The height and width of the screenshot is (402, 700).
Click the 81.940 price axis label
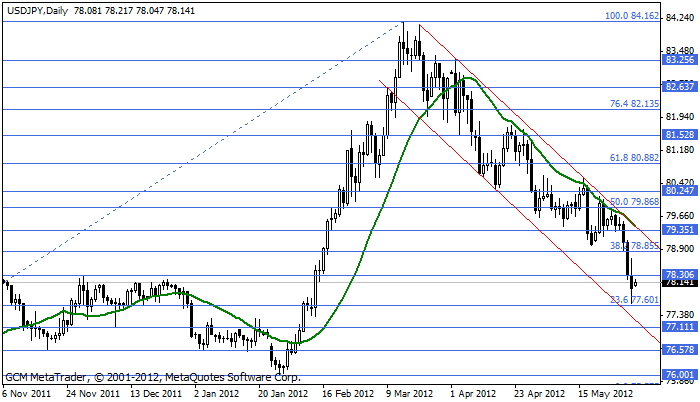(x=680, y=117)
